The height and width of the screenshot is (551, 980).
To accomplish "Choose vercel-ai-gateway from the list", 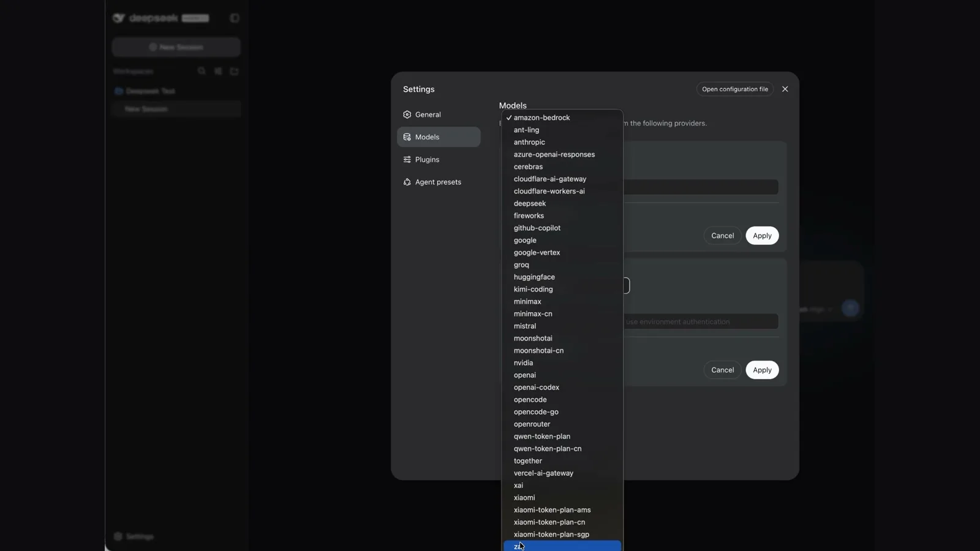I will pos(562,473).
